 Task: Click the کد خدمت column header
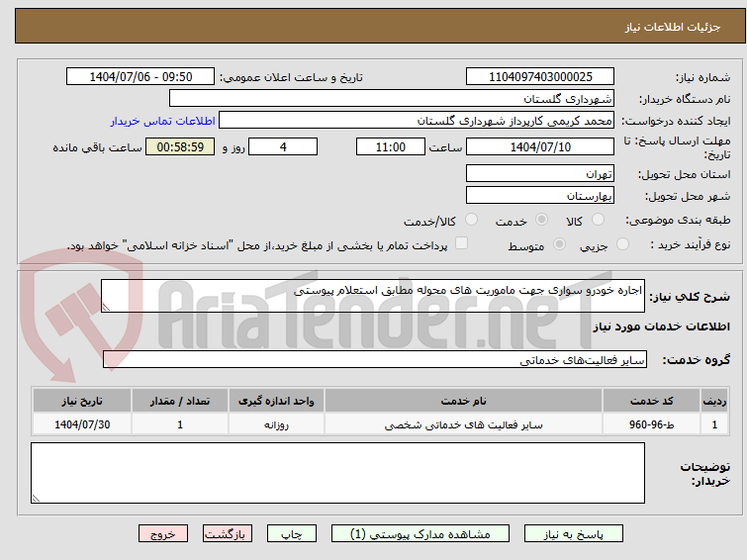point(651,401)
